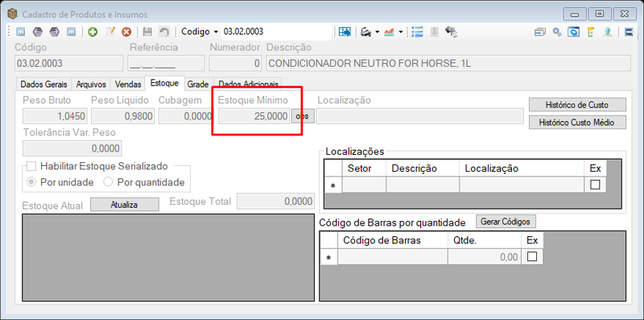Viewport: 644px width, 320px height.
Task: Click the Numerador field
Action: (x=236, y=64)
